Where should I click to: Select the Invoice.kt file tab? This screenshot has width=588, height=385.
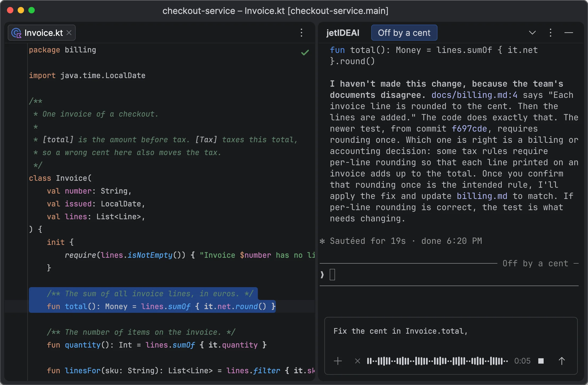pos(42,33)
